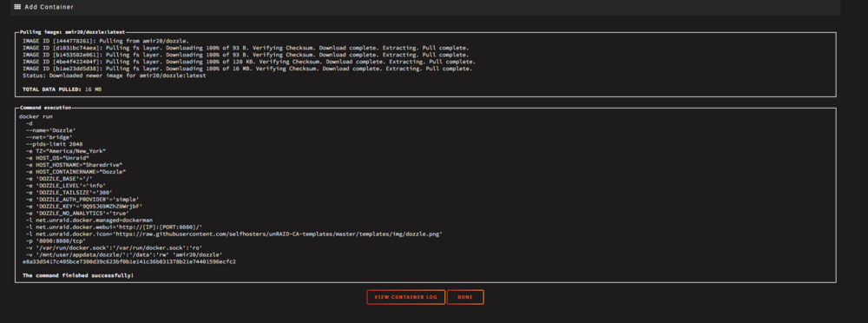Click the --name='Dozzle' argument

[x=50, y=130]
